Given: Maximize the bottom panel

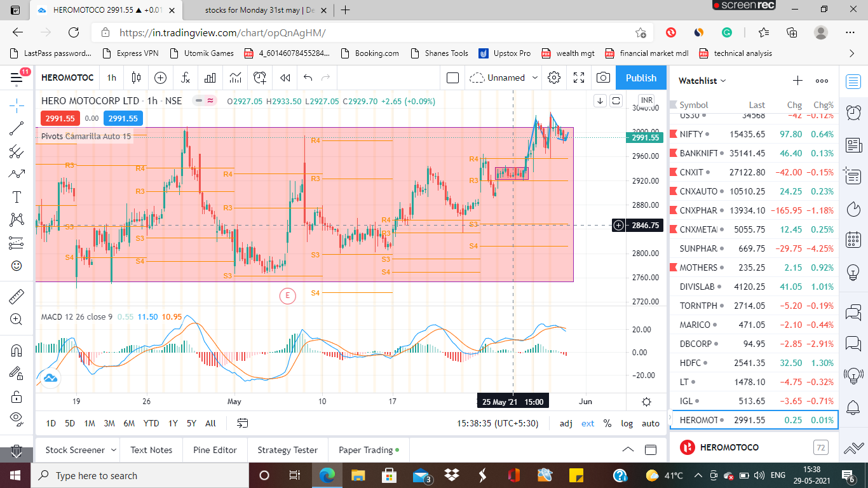Looking at the screenshot, I should [651, 450].
